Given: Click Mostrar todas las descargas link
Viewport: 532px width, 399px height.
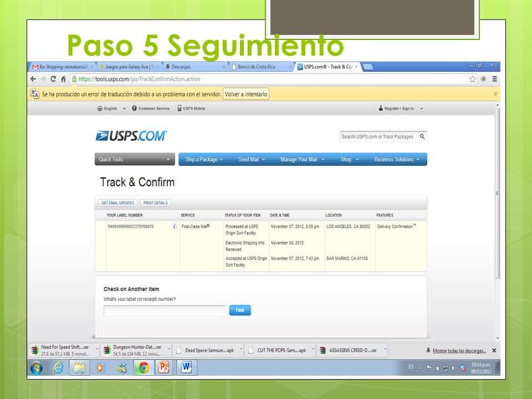Looking at the screenshot, I should [459, 350].
